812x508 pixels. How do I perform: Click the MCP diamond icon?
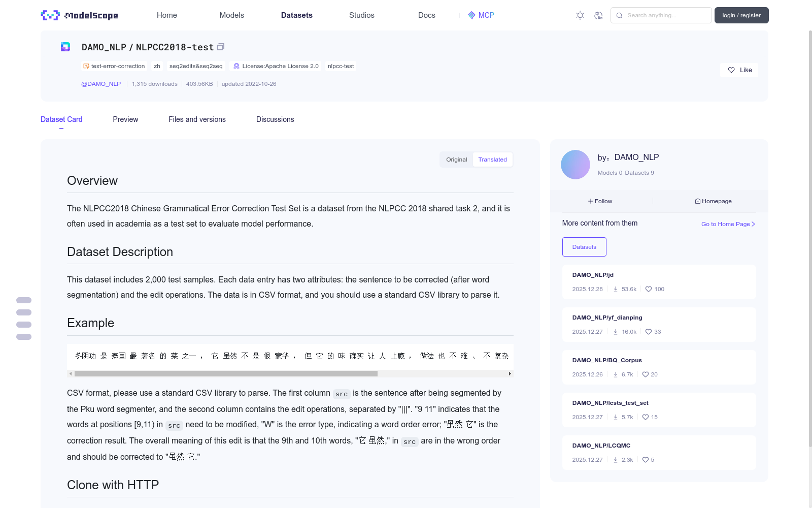(471, 15)
